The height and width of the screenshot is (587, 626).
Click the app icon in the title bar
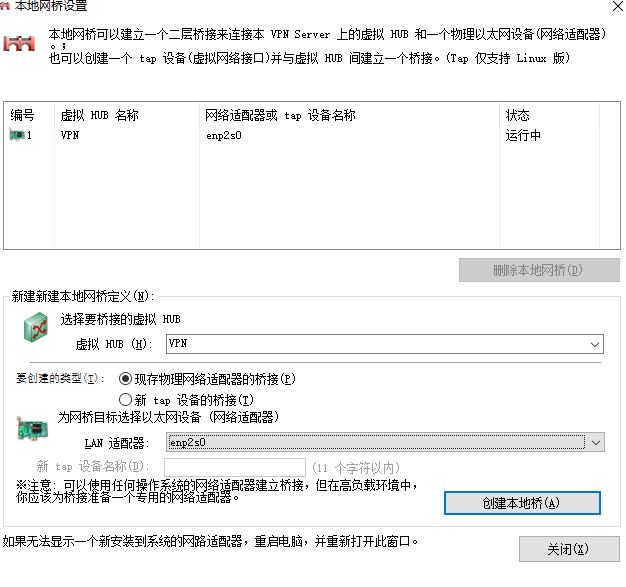[x=4, y=6]
